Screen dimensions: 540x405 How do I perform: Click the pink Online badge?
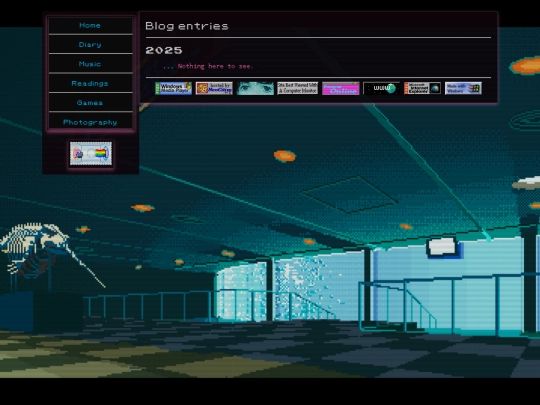pos(341,88)
